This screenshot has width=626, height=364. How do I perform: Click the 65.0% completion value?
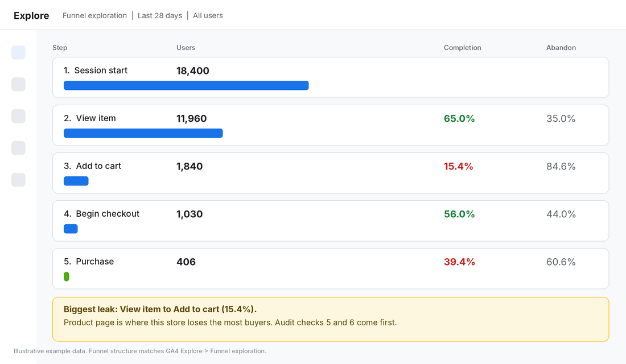459,118
